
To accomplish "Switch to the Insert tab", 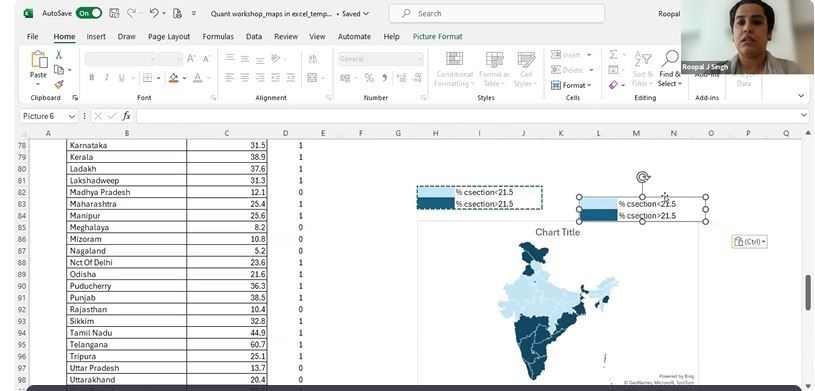I will coord(96,36).
